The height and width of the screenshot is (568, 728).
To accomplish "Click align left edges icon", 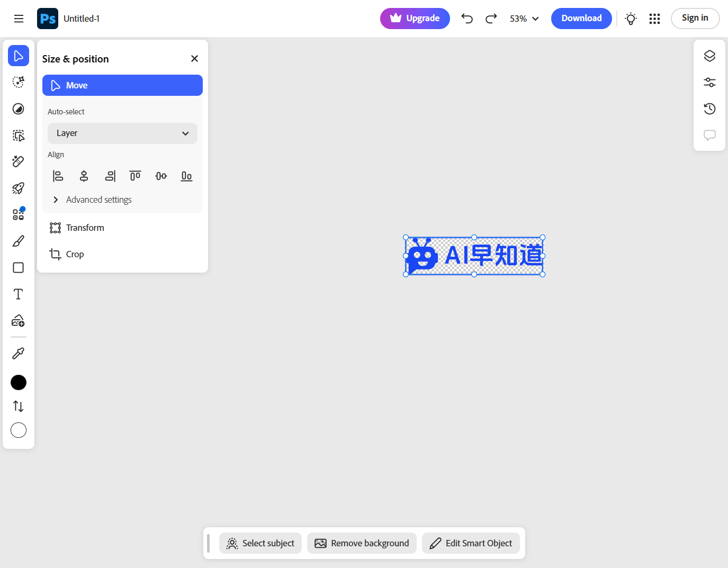I will [x=58, y=176].
